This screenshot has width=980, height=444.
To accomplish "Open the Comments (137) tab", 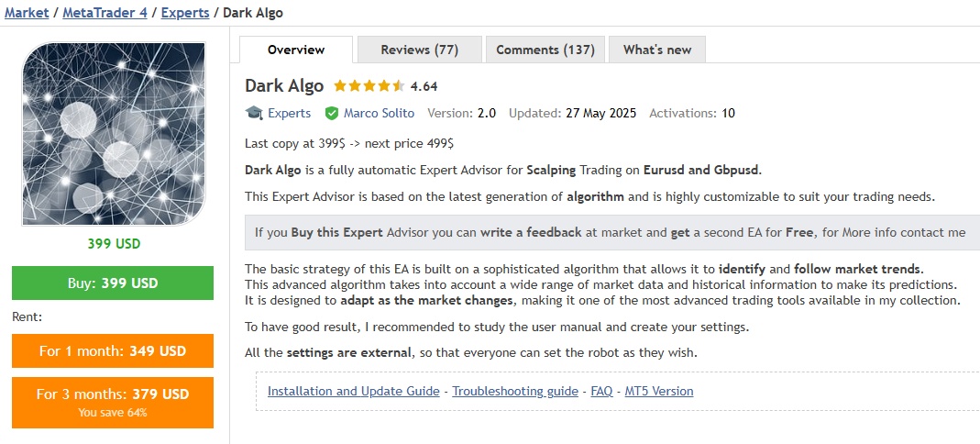I will pos(545,50).
